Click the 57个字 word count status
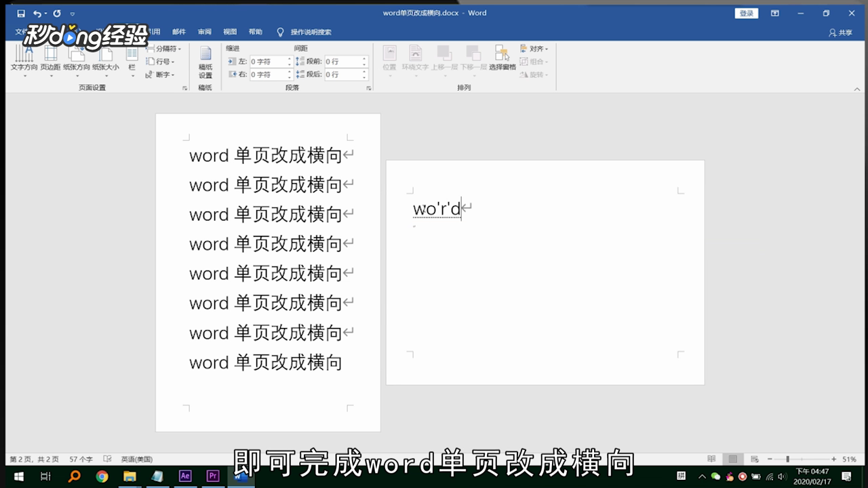Image resolution: width=868 pixels, height=488 pixels. point(81,459)
